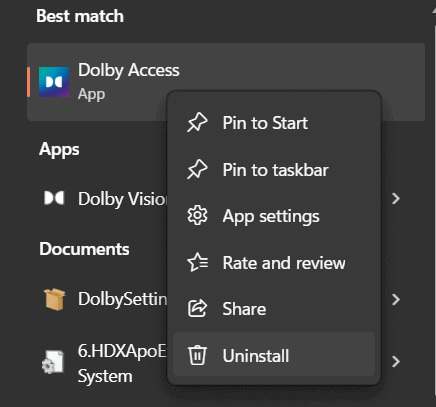
Task: Click the star icon for Rate and review
Action: pyautogui.click(x=198, y=262)
